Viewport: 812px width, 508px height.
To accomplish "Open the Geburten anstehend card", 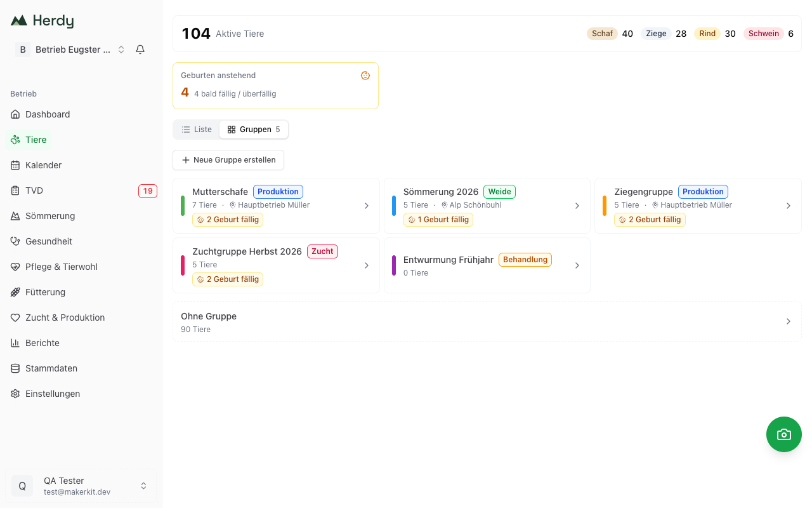I will point(275,86).
